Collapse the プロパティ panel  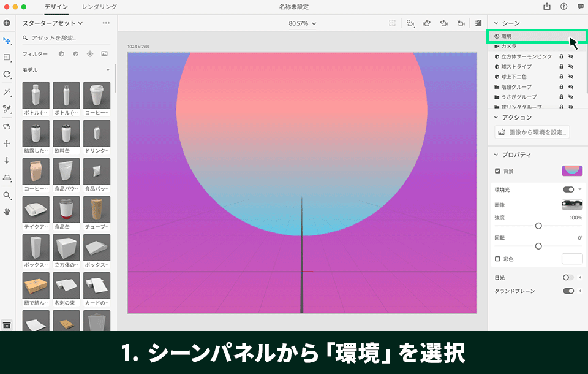coord(496,155)
